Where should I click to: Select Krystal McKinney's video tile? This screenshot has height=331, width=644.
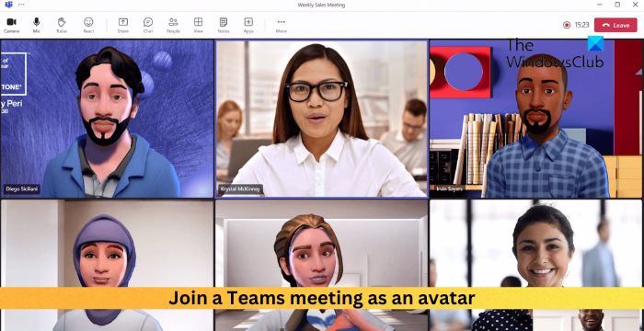coord(322,119)
